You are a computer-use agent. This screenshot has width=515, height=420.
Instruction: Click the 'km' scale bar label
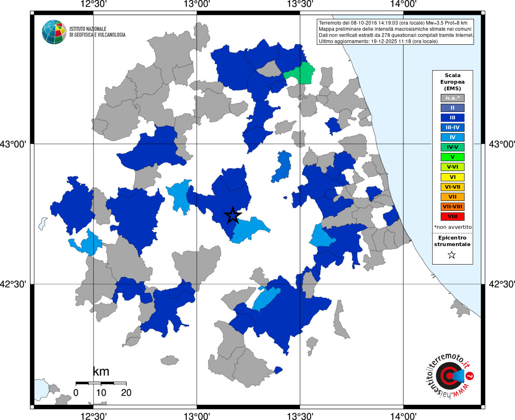(101, 372)
